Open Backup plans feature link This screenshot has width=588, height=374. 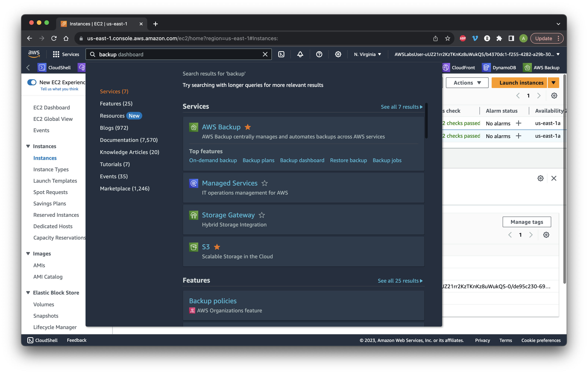click(x=258, y=160)
